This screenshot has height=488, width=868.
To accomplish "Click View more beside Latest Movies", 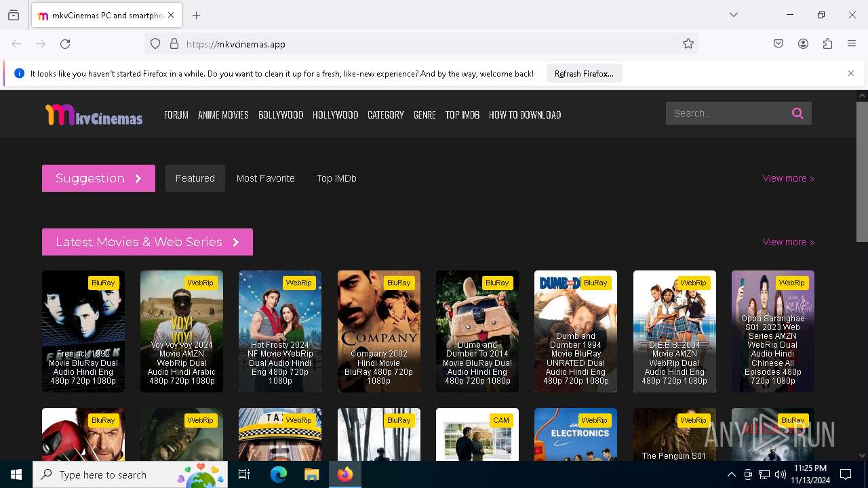I will pyautogui.click(x=789, y=242).
